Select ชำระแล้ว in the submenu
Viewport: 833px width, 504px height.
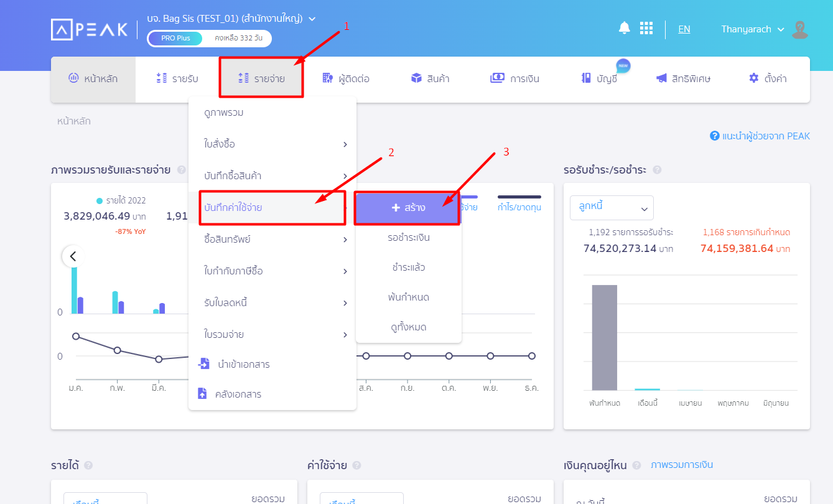click(409, 268)
